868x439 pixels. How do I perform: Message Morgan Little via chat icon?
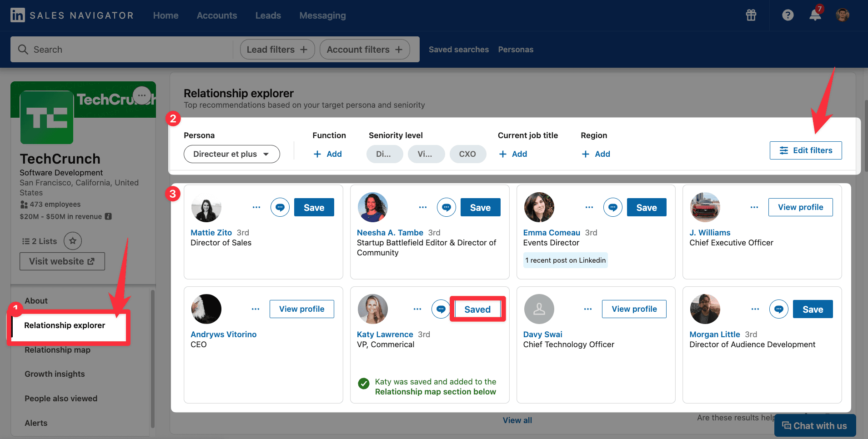coord(779,309)
